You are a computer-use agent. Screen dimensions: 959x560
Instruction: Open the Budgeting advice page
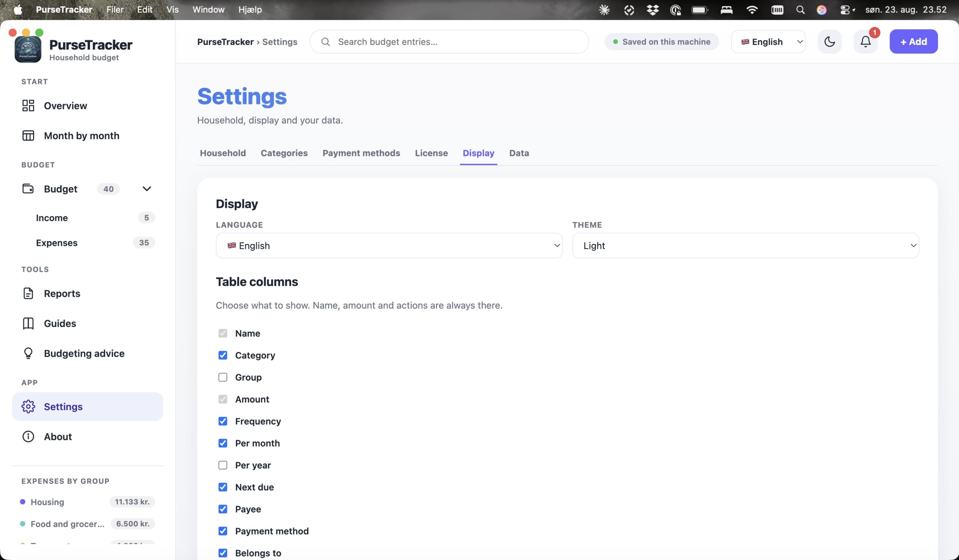88,354
